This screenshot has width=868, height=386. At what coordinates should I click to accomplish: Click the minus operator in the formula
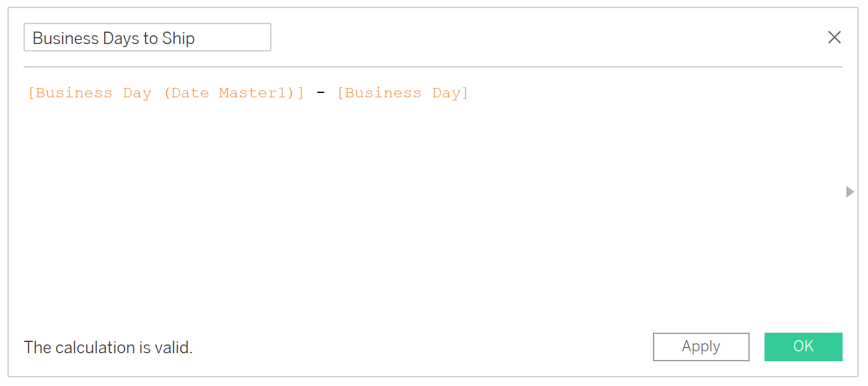pyautogui.click(x=321, y=93)
